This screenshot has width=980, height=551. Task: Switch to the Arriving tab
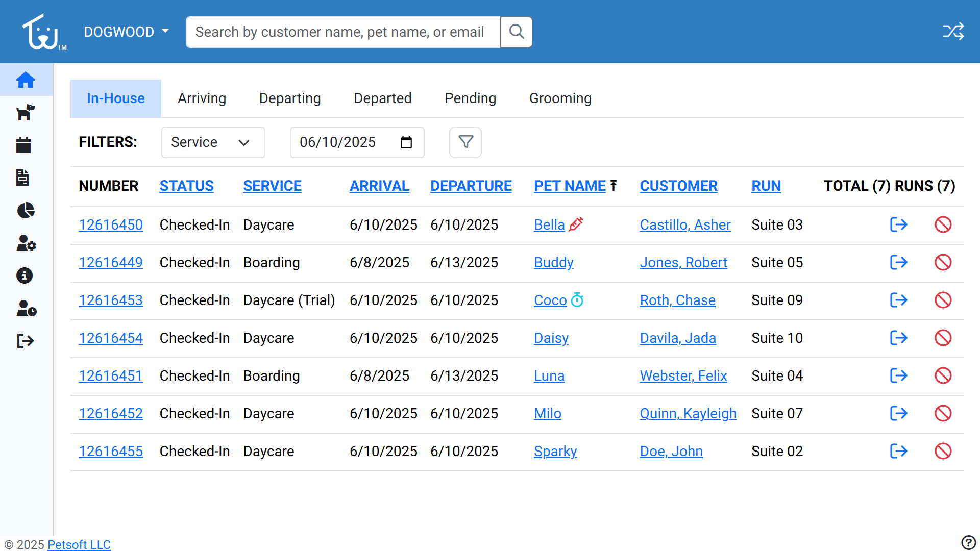(x=202, y=98)
